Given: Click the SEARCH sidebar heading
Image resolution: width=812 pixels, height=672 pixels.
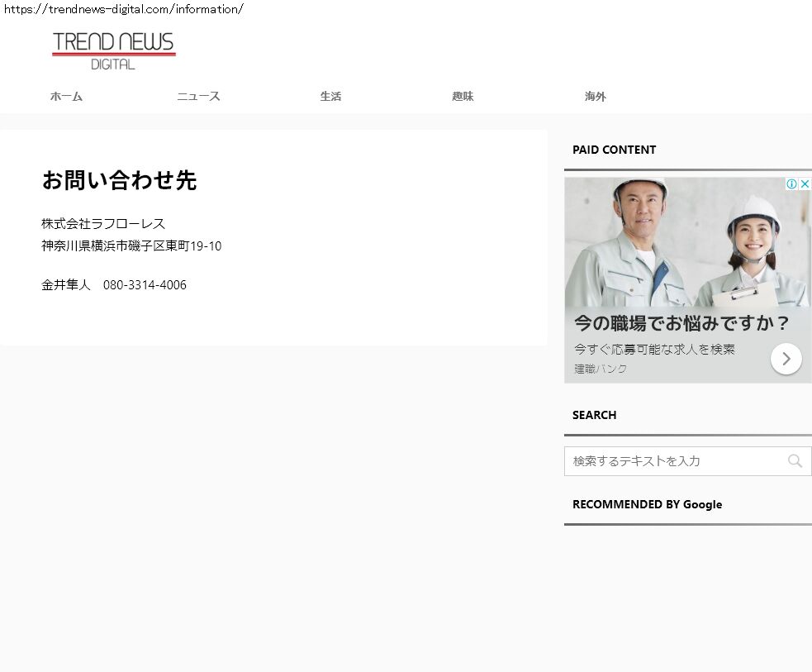Looking at the screenshot, I should 595,415.
